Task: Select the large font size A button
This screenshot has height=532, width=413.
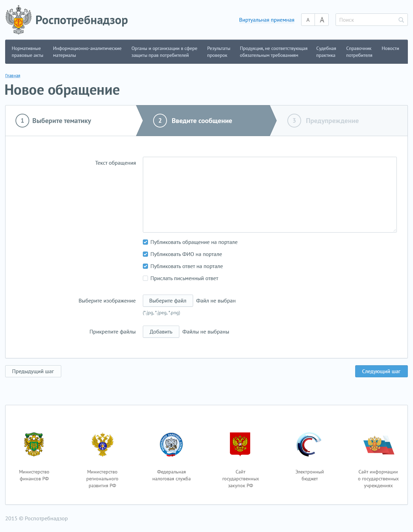Action: click(322, 20)
